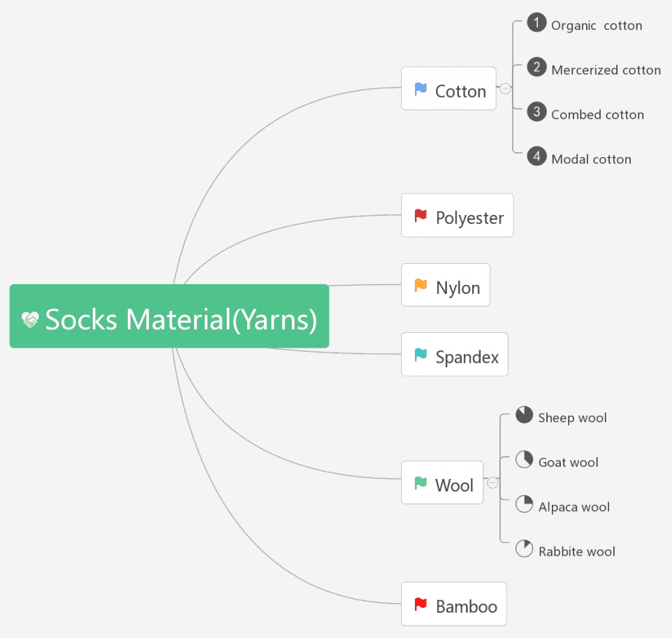Click the number 1 priority marker
The width and height of the screenshot is (672, 638).
[536, 23]
